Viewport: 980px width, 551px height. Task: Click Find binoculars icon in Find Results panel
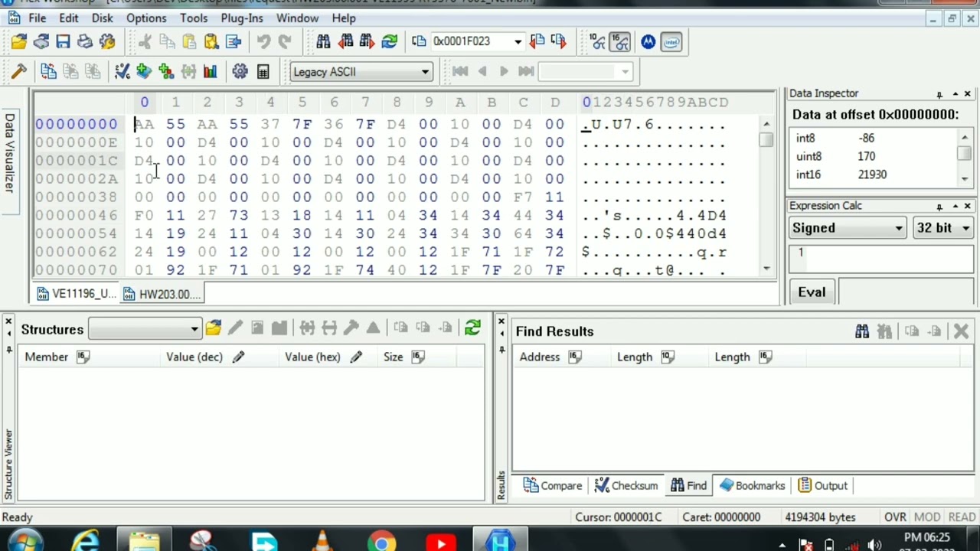[x=862, y=331]
